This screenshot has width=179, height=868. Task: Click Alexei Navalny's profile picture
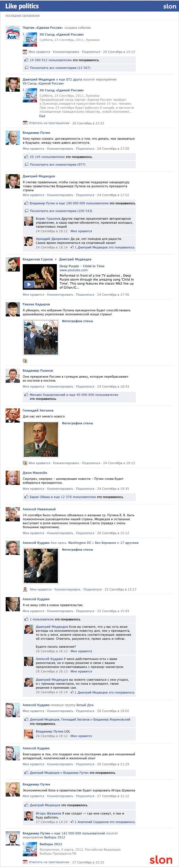point(13,514)
